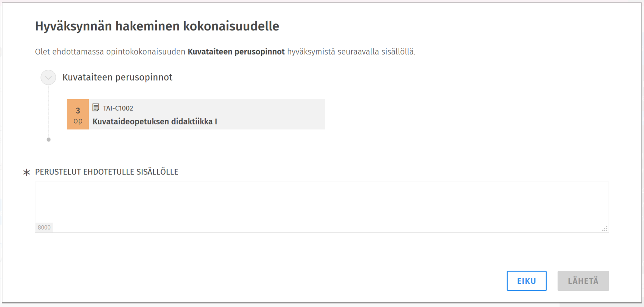Click the course document icon beside TAI-C1002
The image size is (644, 307).
click(96, 107)
